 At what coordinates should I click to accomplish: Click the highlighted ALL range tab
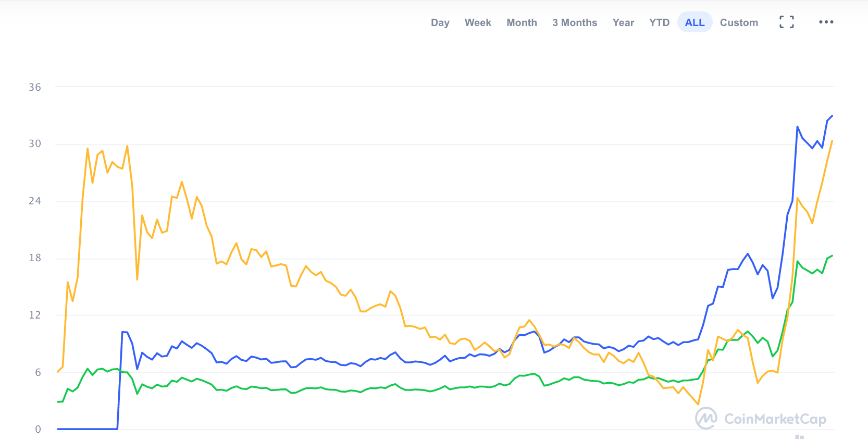click(695, 22)
